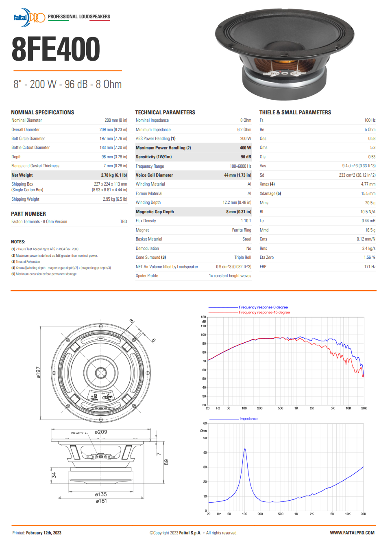This screenshot has height=547, width=392.
Task: Click the value 400 W
Action: pyautogui.click(x=246, y=148)
